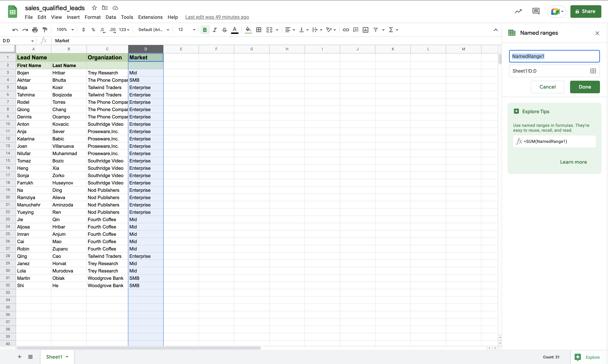Click the NamedRange1 name input field

coord(554,56)
